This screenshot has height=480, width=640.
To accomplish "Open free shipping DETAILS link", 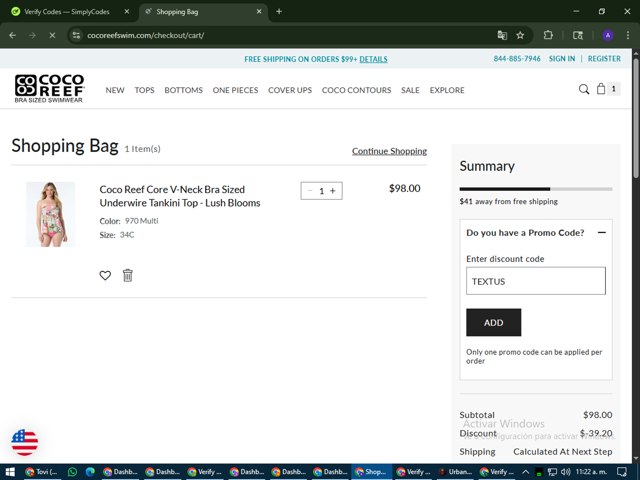I will pos(373,59).
